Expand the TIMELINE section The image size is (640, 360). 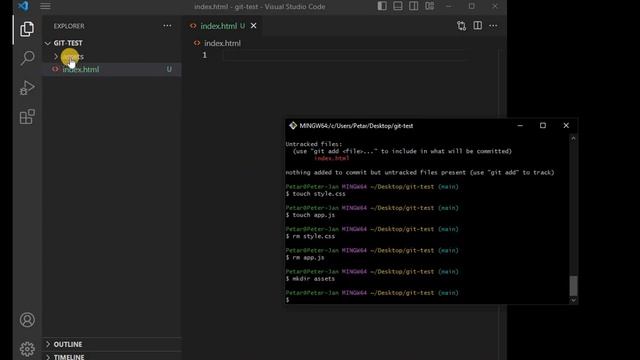pos(112,357)
